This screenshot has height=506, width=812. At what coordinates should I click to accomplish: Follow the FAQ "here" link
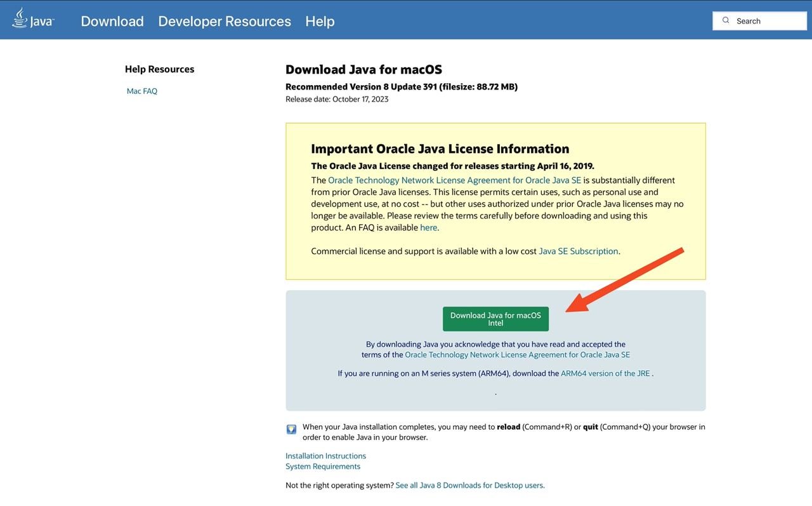428,227
